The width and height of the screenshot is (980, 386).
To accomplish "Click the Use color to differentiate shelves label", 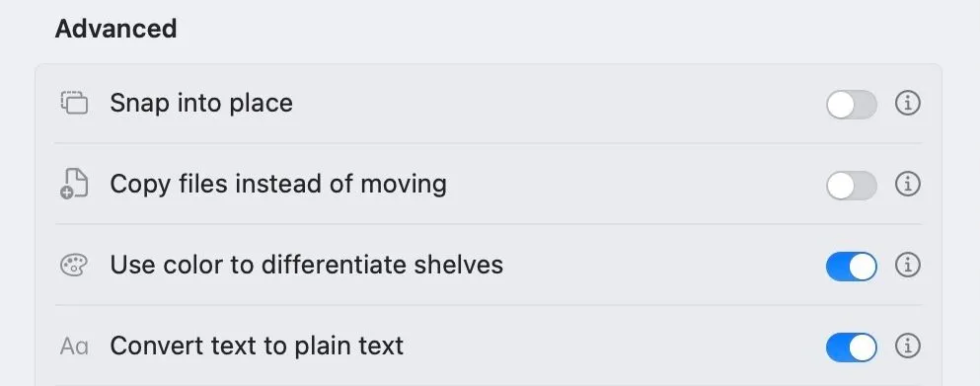I will point(306,266).
